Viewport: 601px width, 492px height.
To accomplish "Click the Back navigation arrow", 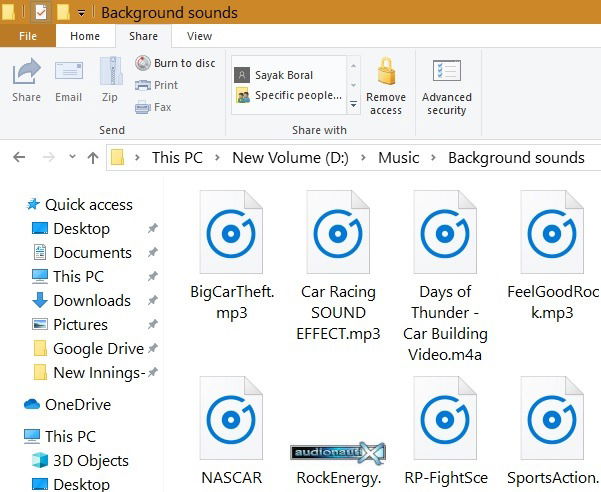I will pyautogui.click(x=19, y=157).
